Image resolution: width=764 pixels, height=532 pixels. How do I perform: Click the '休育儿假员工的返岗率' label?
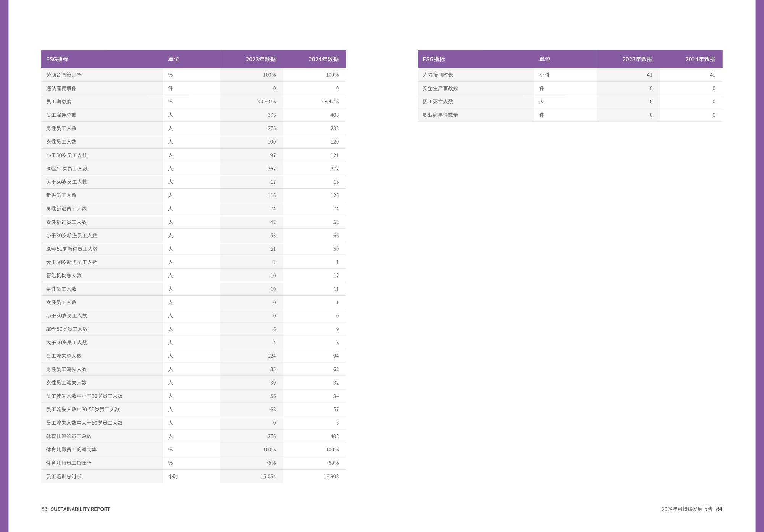71,450
